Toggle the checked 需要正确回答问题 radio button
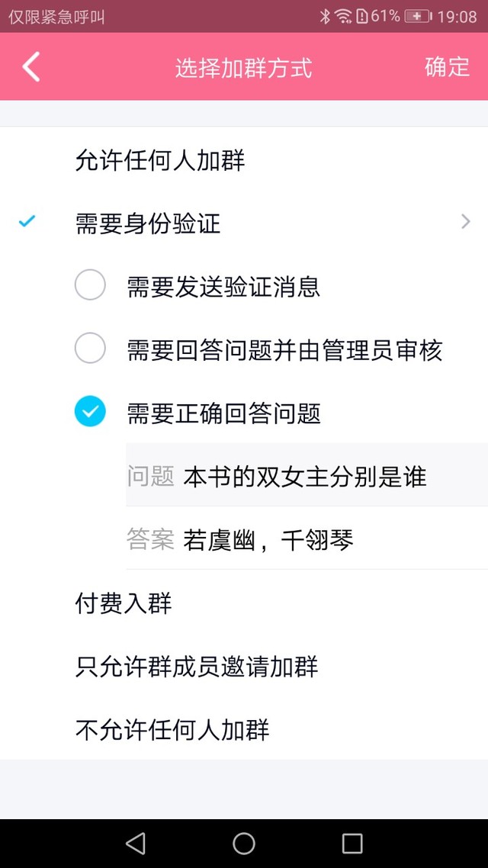 click(90, 411)
